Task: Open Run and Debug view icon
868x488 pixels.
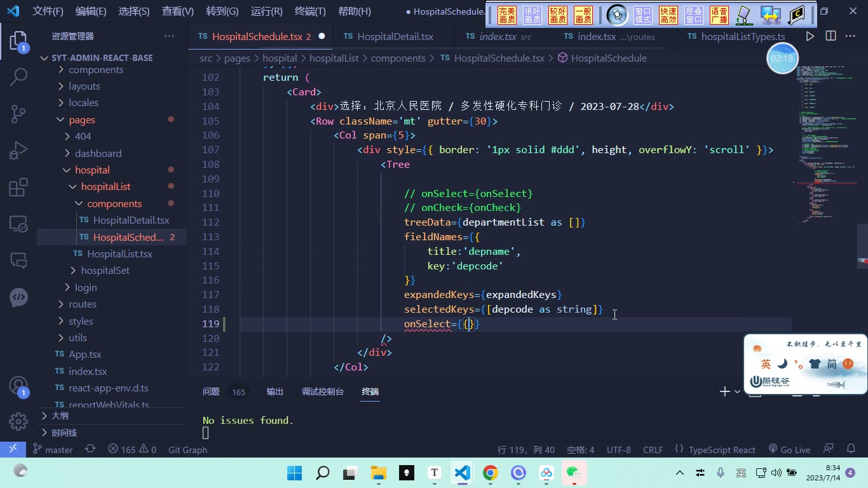Action: click(x=18, y=151)
